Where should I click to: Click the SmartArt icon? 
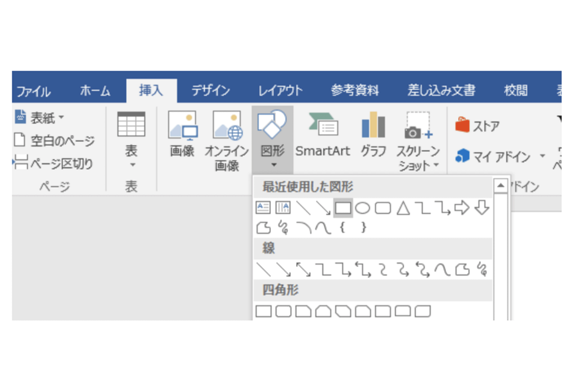(323, 135)
